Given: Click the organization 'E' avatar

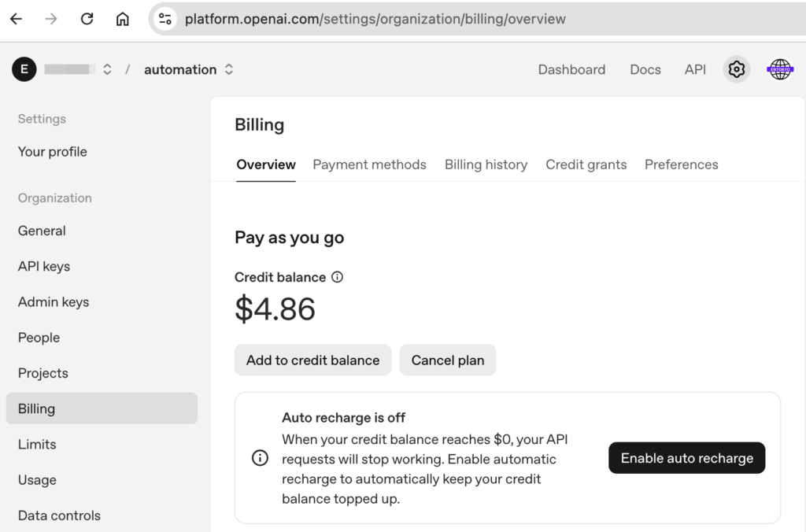Looking at the screenshot, I should (24, 69).
